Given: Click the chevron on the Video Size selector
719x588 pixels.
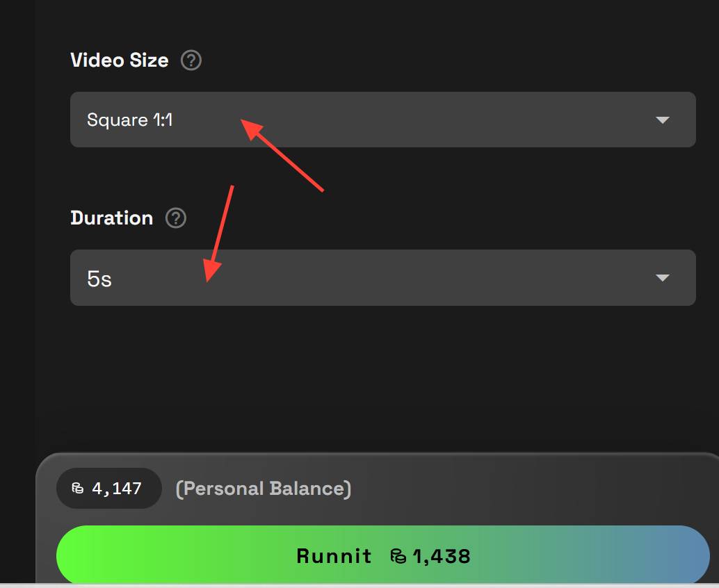Looking at the screenshot, I should [x=663, y=120].
